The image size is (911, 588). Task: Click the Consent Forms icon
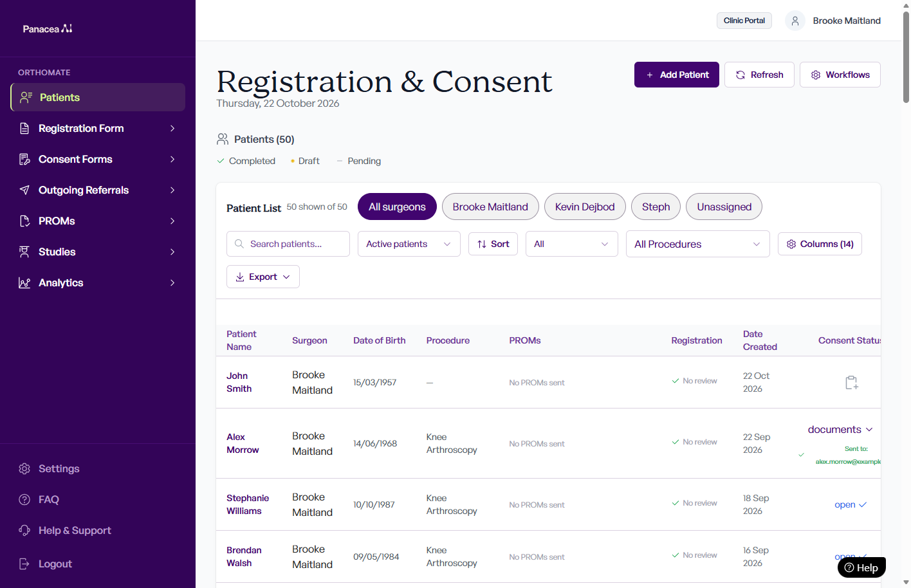[x=24, y=159]
